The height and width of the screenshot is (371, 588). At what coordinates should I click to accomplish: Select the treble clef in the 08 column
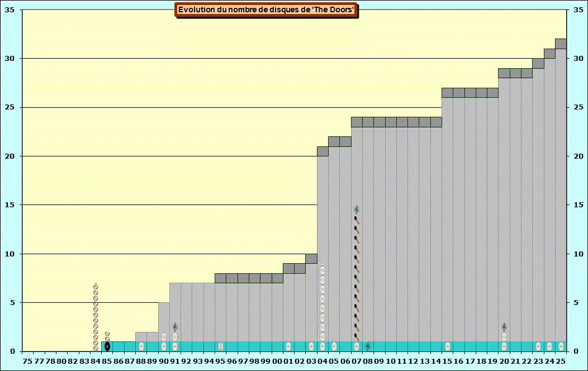[368, 346]
